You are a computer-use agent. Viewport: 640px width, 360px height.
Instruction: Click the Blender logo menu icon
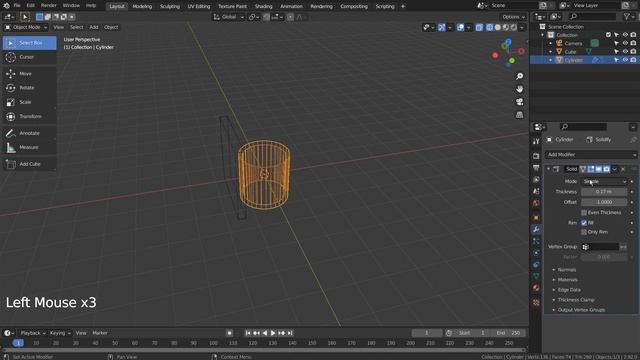click(6, 6)
